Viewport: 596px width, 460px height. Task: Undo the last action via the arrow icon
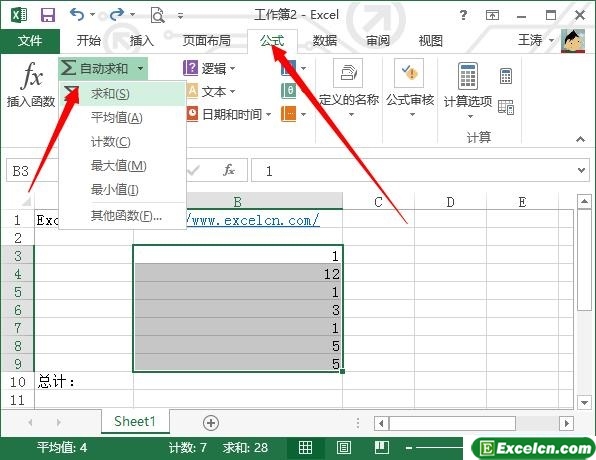point(77,15)
